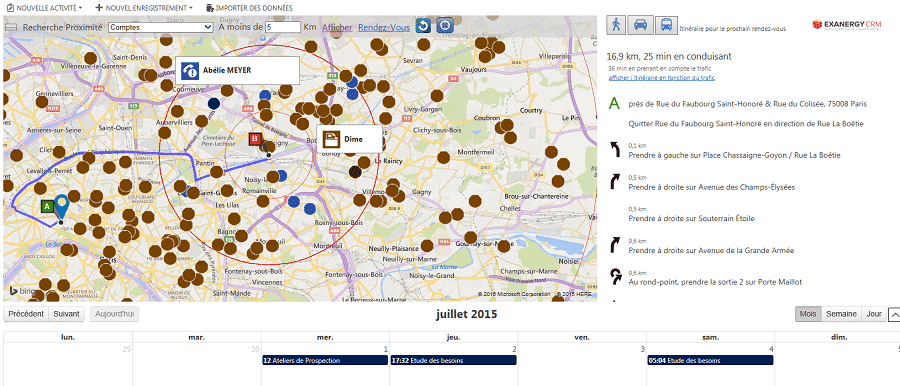Select the walking itinerary mode

click(616, 25)
